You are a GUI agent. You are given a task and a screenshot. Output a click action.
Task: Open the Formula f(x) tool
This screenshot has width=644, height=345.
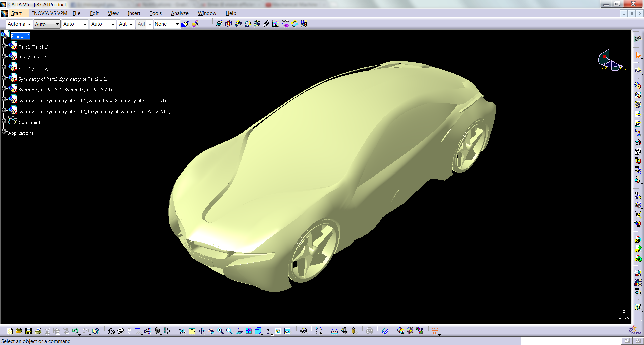tap(111, 331)
